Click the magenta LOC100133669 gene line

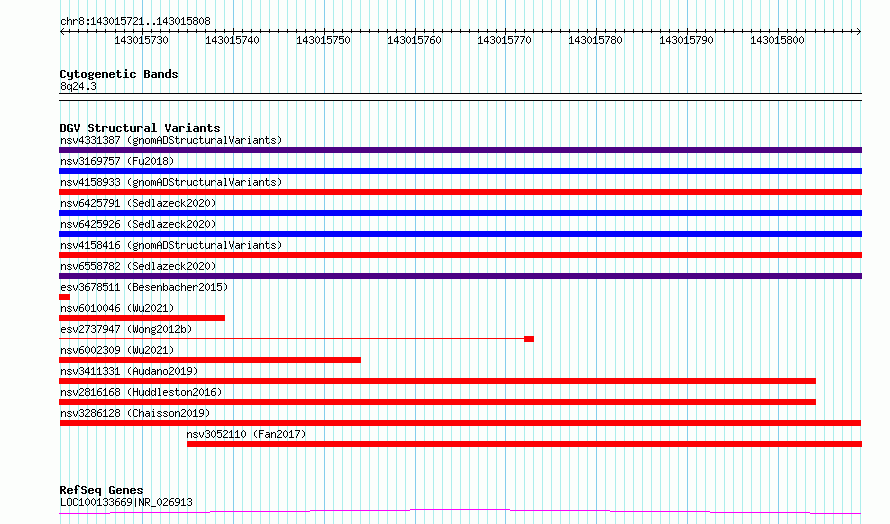point(460,512)
